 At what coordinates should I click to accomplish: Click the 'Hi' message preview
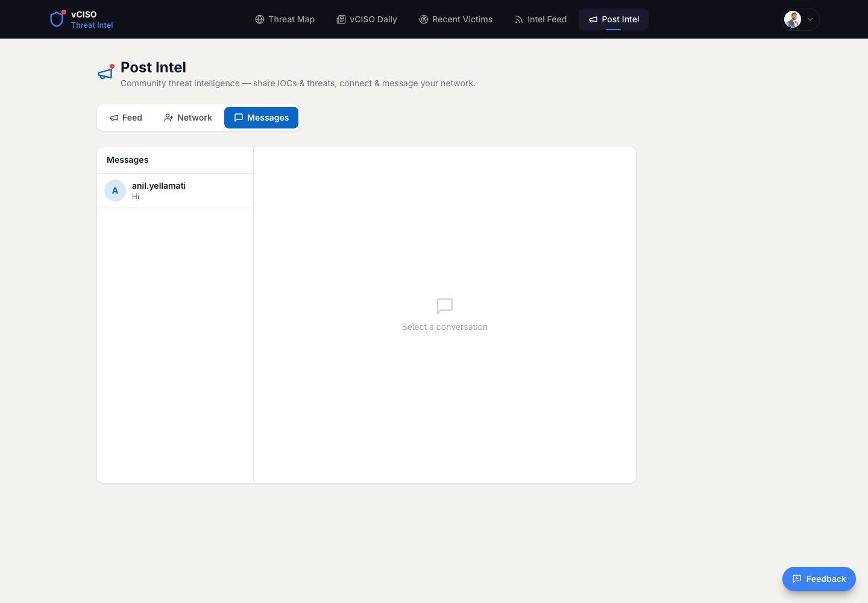136,197
